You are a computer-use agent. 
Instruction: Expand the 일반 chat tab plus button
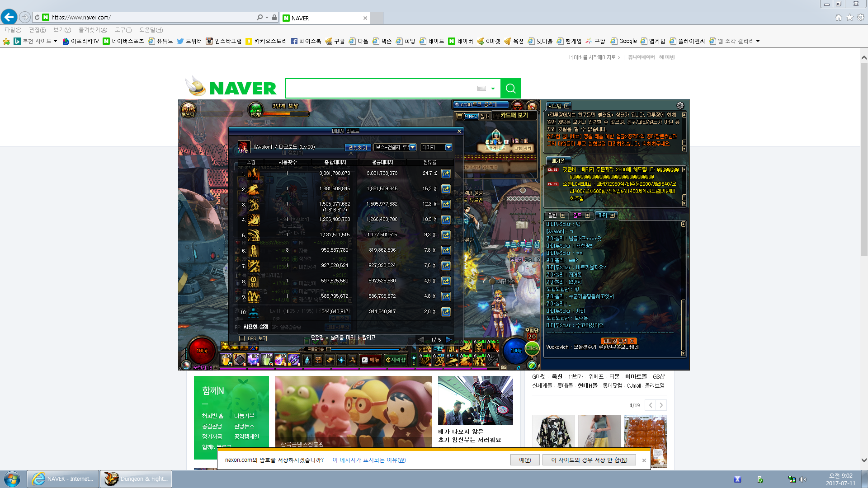tap(563, 216)
